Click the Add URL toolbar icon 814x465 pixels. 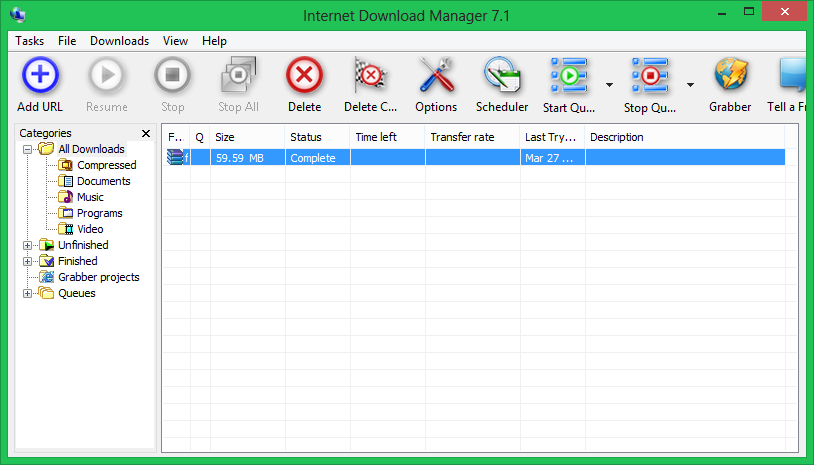click(40, 75)
